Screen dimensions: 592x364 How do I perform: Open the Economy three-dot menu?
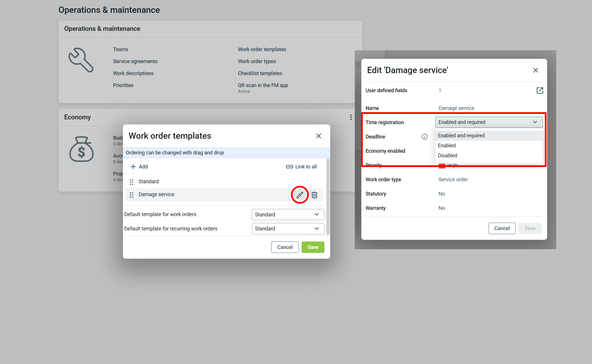point(351,117)
